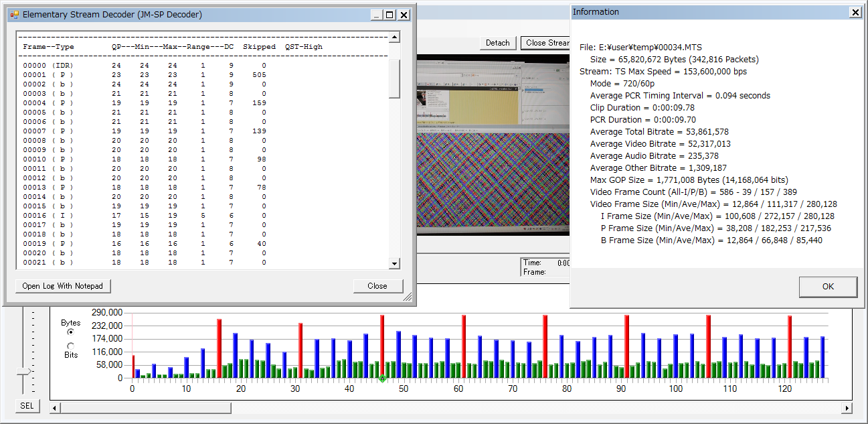
Task: Click the log's scroll up arrow
Action: pyautogui.click(x=394, y=38)
